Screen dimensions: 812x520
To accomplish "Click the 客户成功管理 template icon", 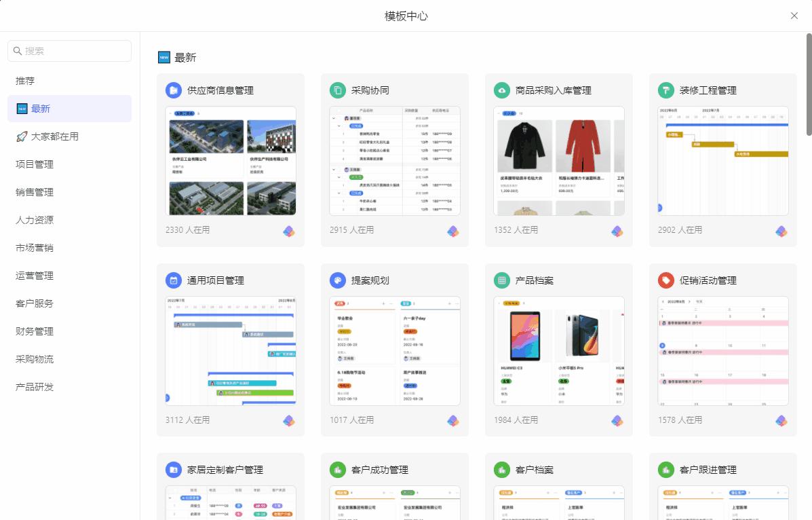I will [338, 469].
